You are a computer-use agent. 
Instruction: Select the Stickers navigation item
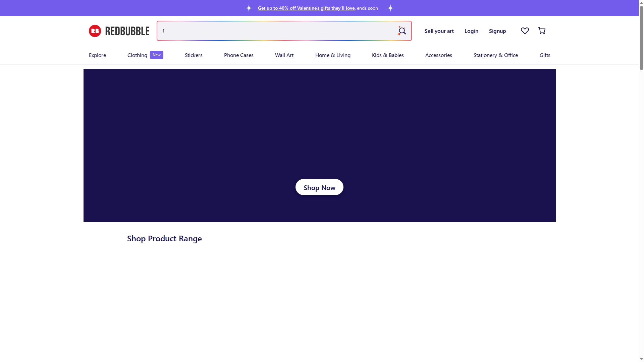click(194, 55)
